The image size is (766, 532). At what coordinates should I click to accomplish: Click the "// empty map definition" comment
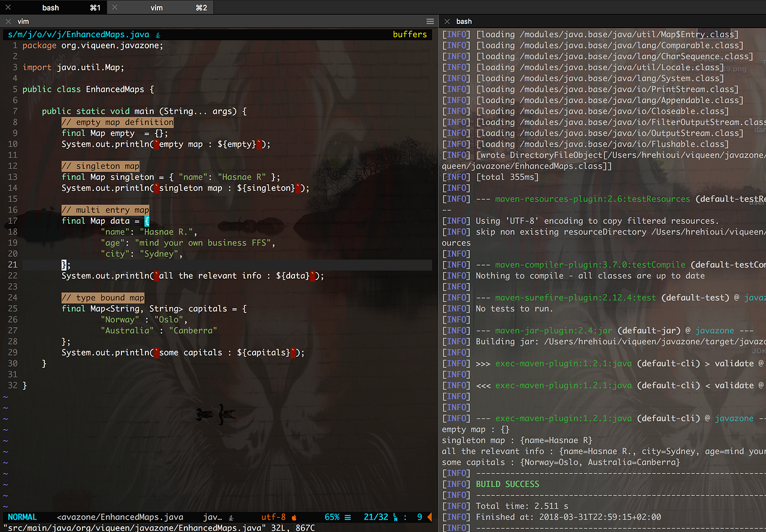[x=117, y=122]
